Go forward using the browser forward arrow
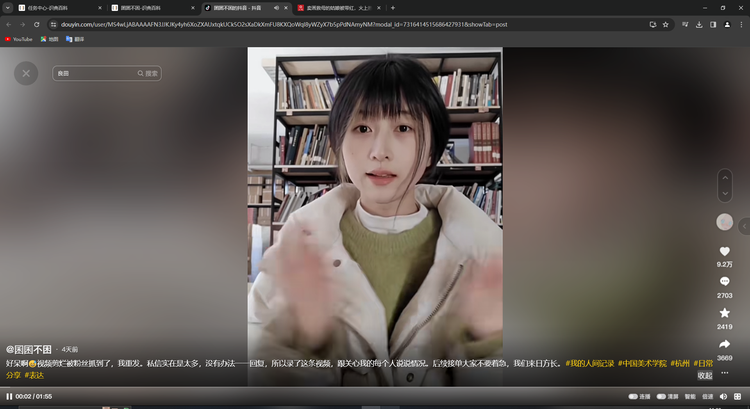Viewport: 750px width, 409px height. click(x=22, y=24)
